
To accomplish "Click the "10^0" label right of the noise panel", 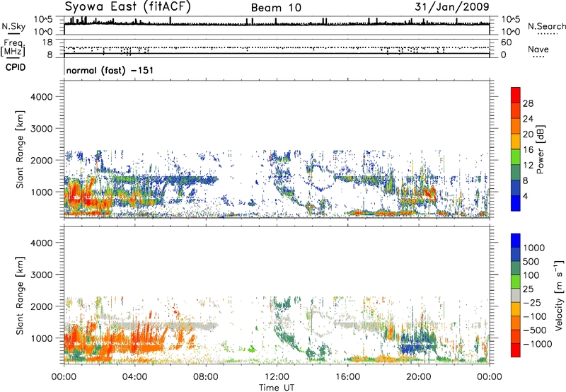I will [x=510, y=32].
